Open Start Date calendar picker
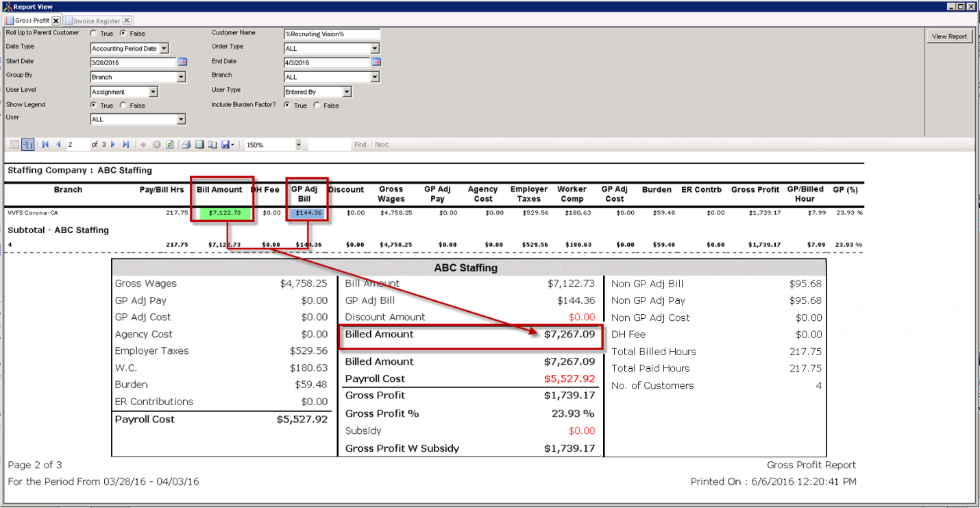Viewport: 980px width, 508px height. point(182,62)
